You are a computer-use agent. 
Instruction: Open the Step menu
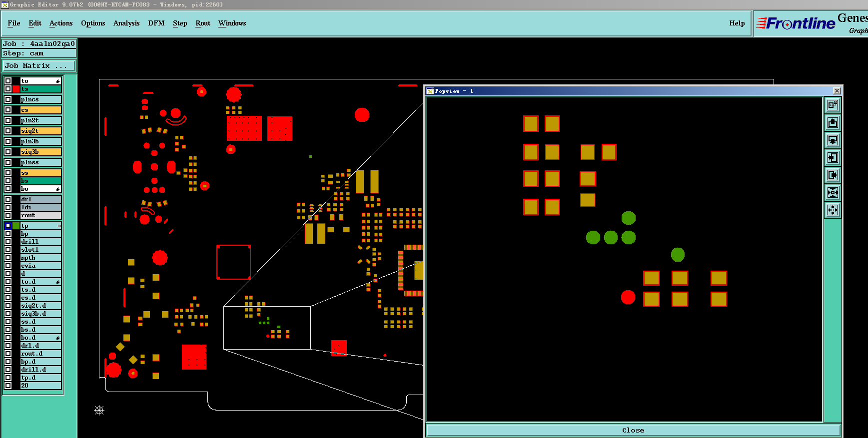180,23
